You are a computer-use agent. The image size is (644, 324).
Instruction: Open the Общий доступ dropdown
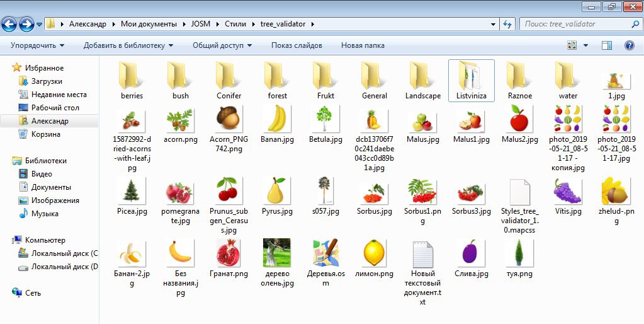222,45
